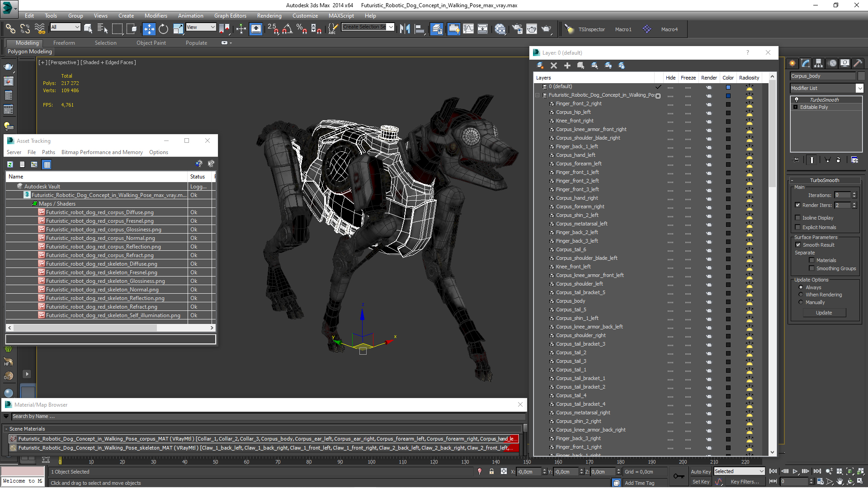This screenshot has height=488, width=868.
Task: Switch to Object Paint ribbon tab
Action: click(151, 43)
